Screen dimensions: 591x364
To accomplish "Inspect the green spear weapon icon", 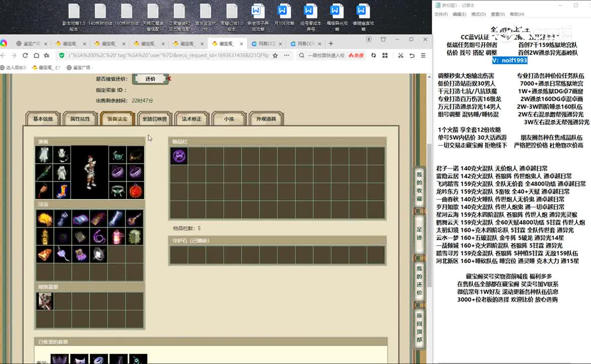I will tap(44, 173).
